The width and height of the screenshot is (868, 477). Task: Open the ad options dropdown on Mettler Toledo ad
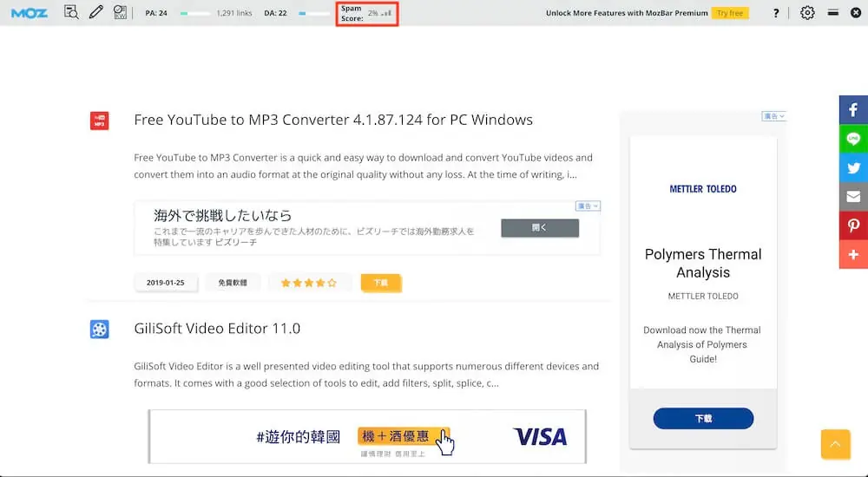coord(774,116)
